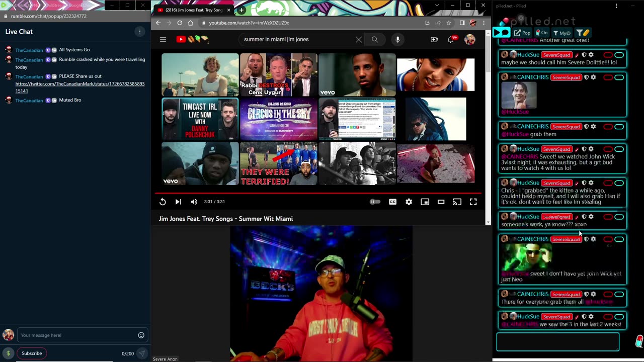The width and height of the screenshot is (644, 362).
Task: Replay the finished video
Action: 163,202
